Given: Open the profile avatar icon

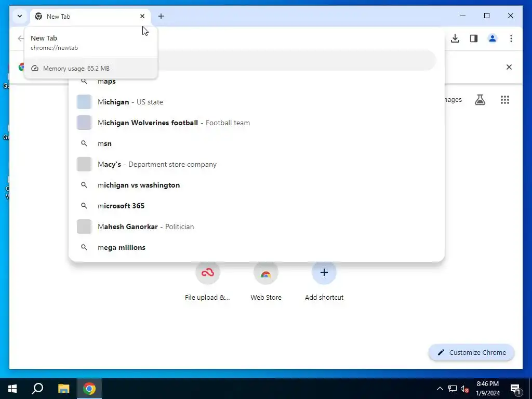Looking at the screenshot, I should pos(493,38).
